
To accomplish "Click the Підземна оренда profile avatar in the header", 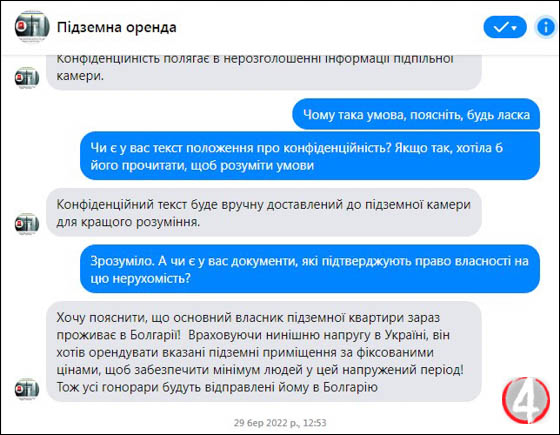I will [32, 27].
